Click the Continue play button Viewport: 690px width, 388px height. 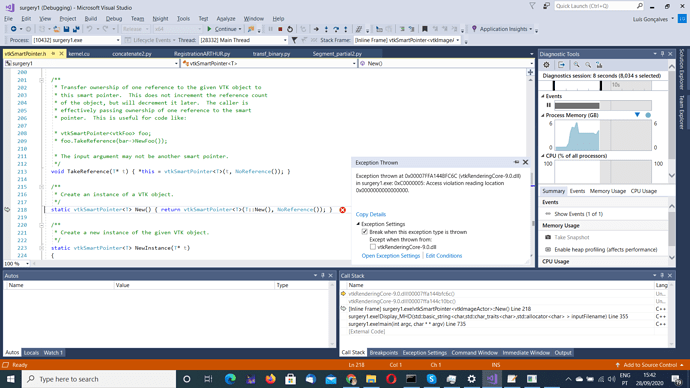(209, 29)
